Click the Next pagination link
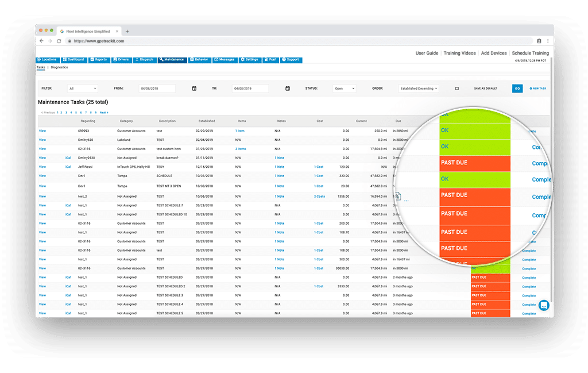This screenshot has height=373, width=588. (104, 113)
